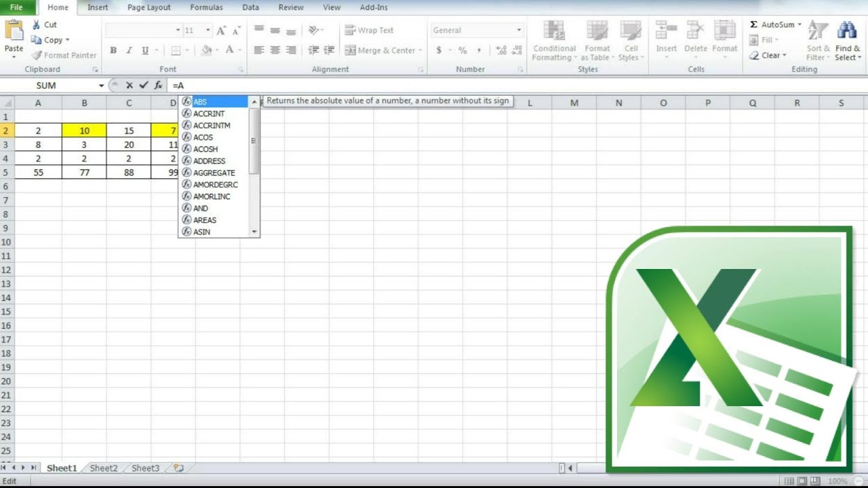
Task: Select ABS in the autocomplete list
Action: (214, 102)
